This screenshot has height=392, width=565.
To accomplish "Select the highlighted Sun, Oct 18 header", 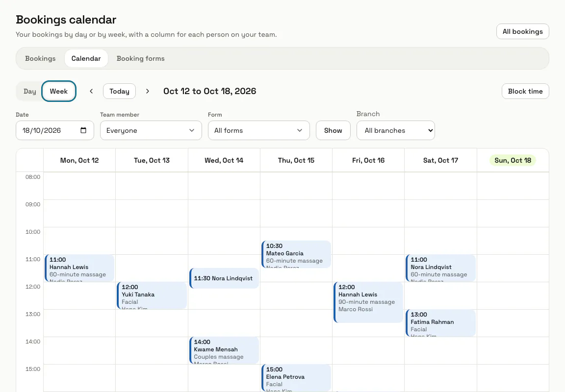I will point(513,160).
